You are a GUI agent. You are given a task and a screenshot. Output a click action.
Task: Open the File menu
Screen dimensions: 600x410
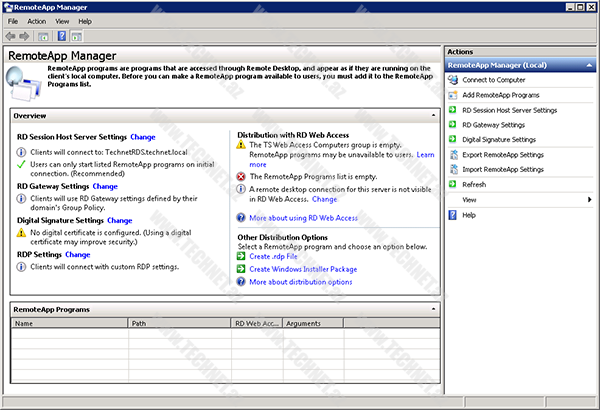coord(13,20)
